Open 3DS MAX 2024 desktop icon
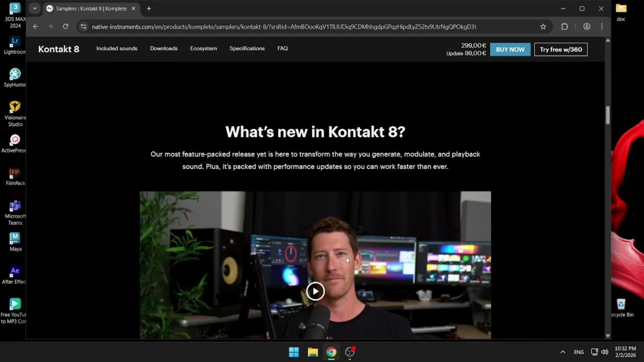The image size is (644, 362). click(x=15, y=16)
